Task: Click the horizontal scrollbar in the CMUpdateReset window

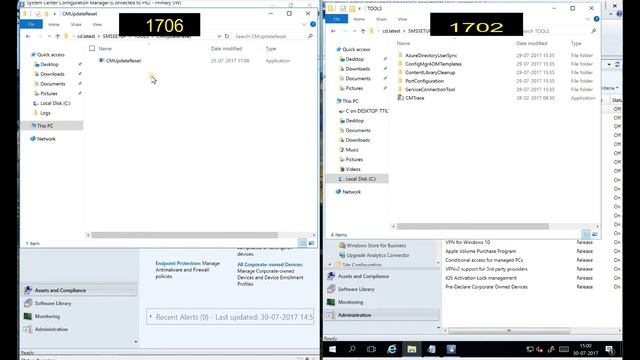Action: (184, 235)
